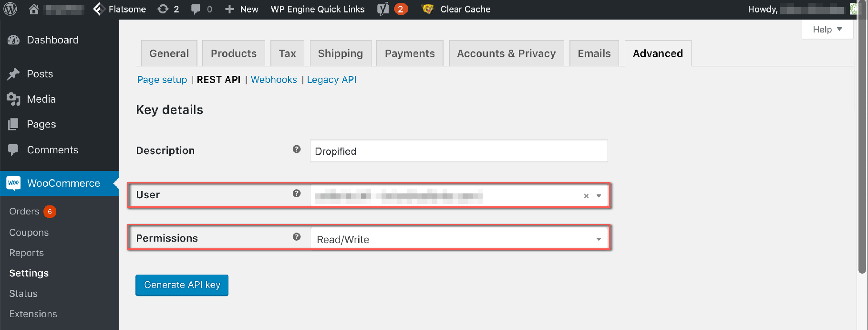Screen dimensions: 868x330
Task: Open WooCommerce Settings submenu
Action: 29,273
